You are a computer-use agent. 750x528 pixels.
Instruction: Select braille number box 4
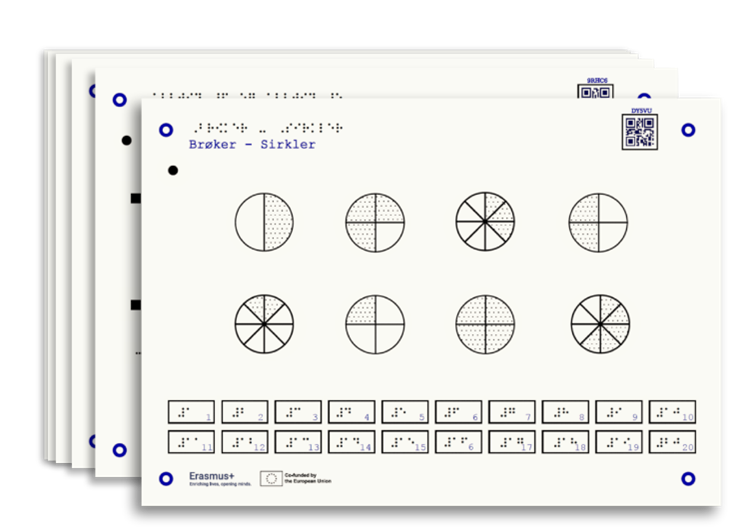[x=352, y=412]
